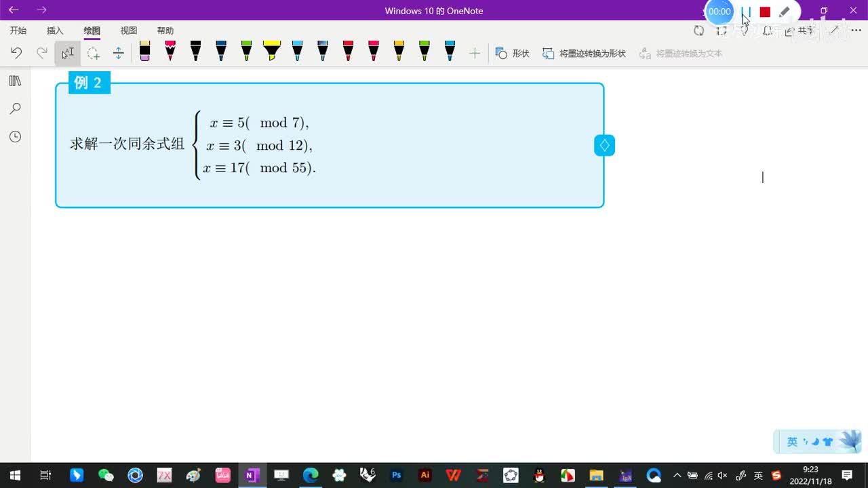Open the 帮助 Help tab
Screen dimensions: 868x488
pyautogui.click(x=165, y=30)
